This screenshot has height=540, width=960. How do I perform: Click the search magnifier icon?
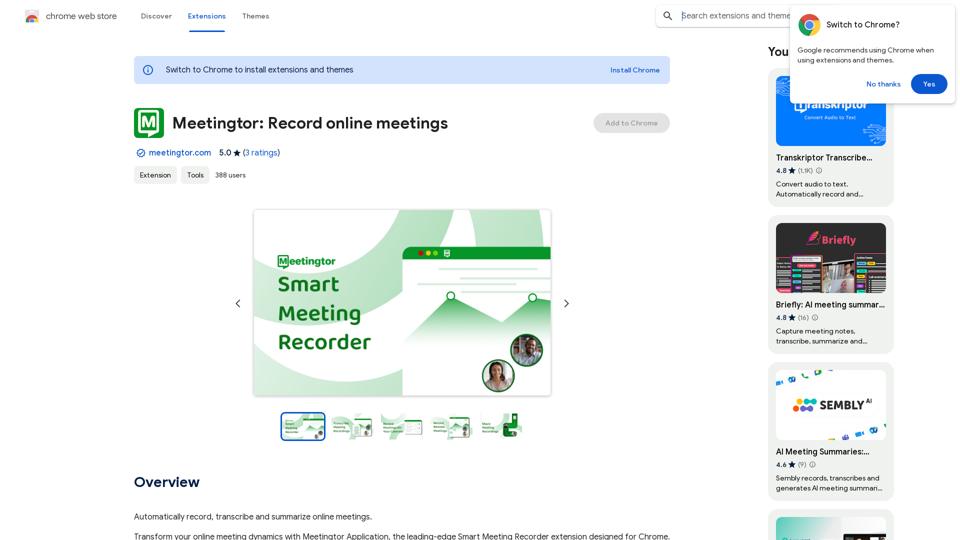pyautogui.click(x=668, y=16)
